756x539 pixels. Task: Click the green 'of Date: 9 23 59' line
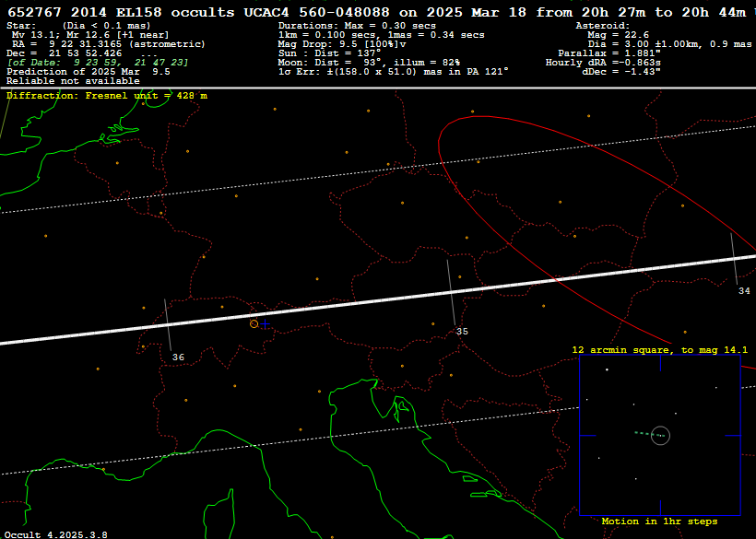[x=98, y=62]
